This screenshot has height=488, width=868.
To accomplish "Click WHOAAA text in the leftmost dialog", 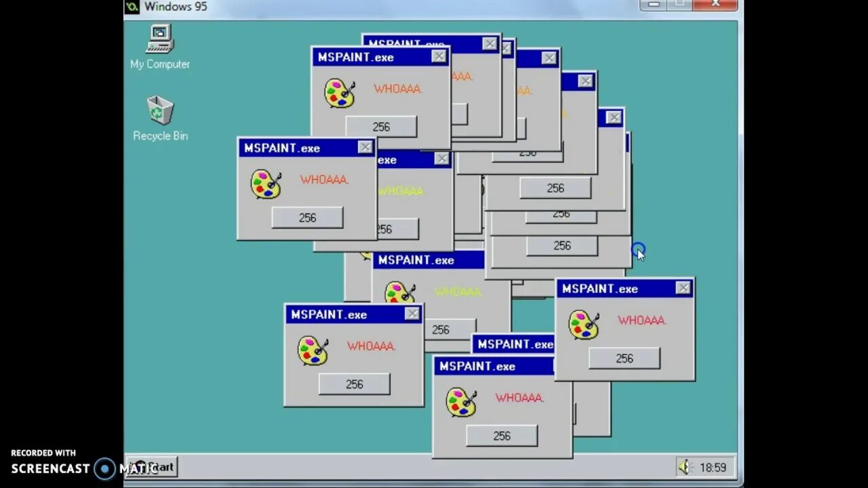I will pos(325,180).
